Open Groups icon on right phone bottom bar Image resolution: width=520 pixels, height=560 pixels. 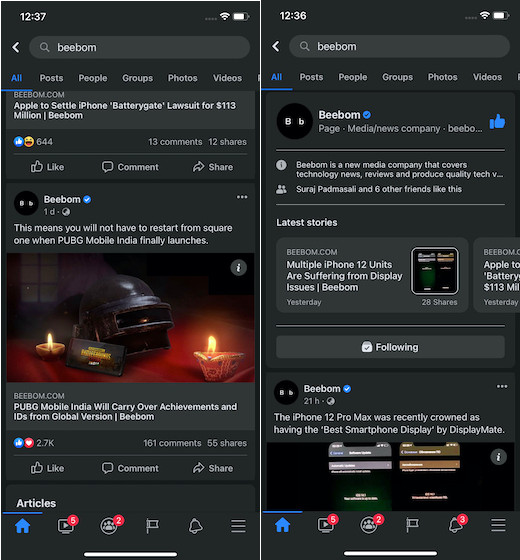tap(370, 524)
